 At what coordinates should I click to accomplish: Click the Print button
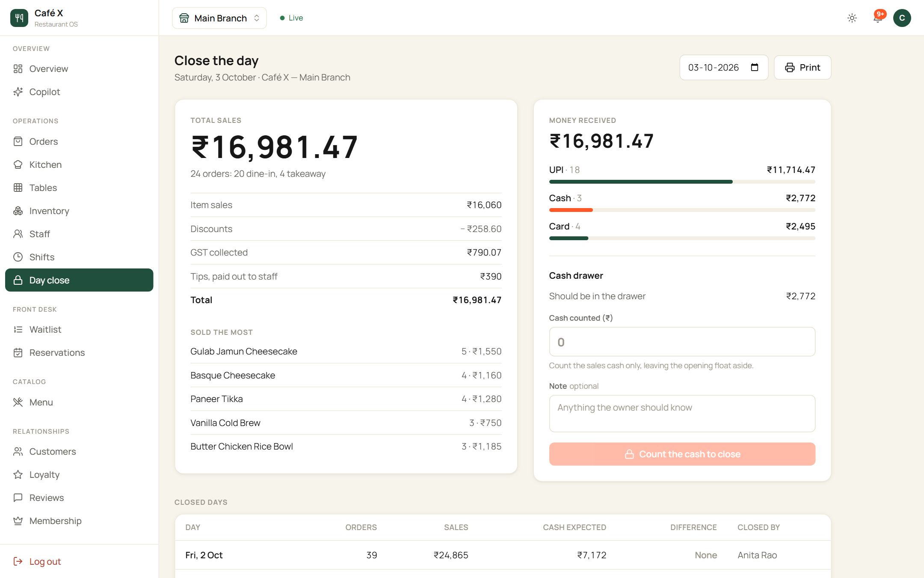803,67
